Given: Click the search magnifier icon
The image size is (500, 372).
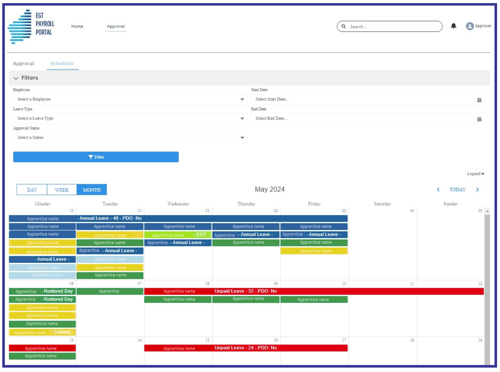Looking at the screenshot, I should [343, 26].
